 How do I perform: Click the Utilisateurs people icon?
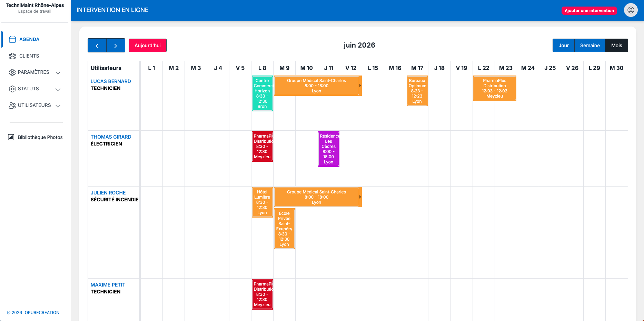12,106
